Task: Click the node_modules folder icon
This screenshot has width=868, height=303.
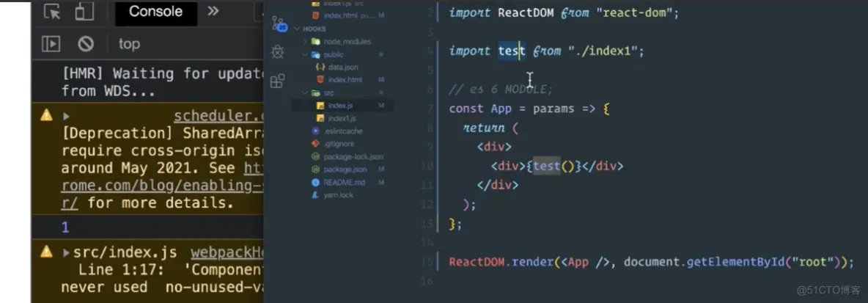Action: [x=315, y=42]
